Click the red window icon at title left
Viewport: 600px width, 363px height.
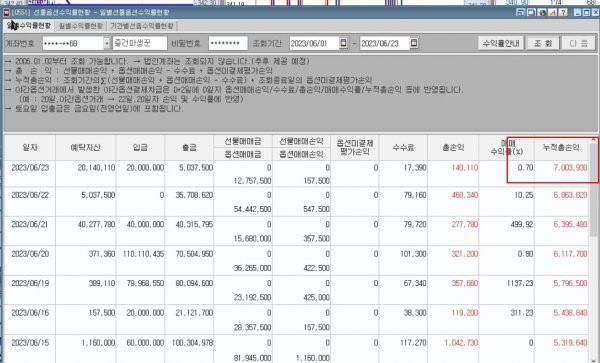point(6,12)
